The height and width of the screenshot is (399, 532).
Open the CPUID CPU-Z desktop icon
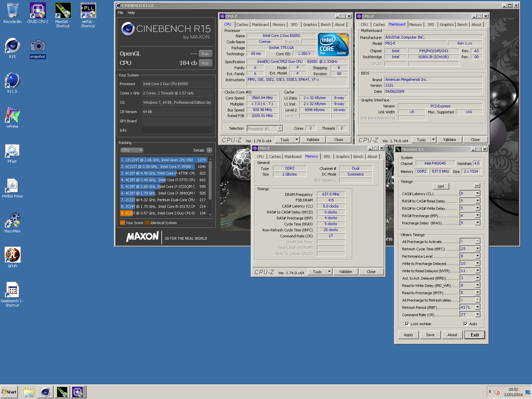pos(38,13)
